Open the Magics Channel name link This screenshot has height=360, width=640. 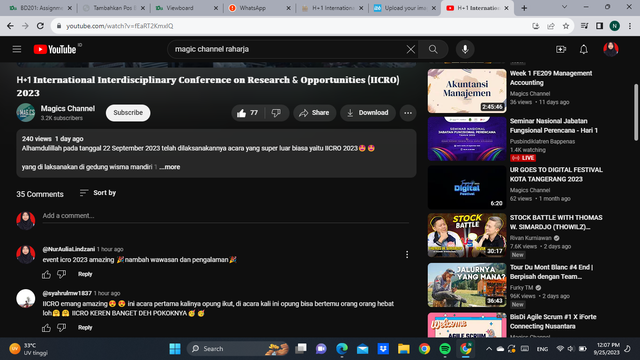68,109
